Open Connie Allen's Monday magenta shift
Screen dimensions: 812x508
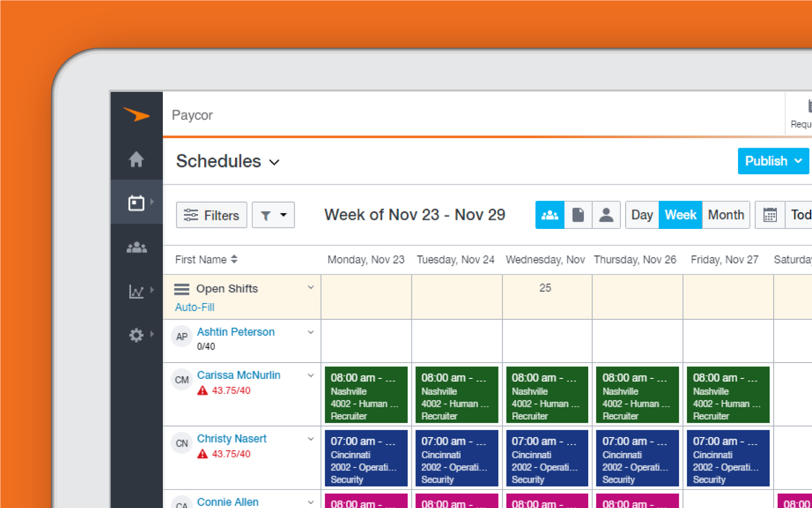(366, 501)
